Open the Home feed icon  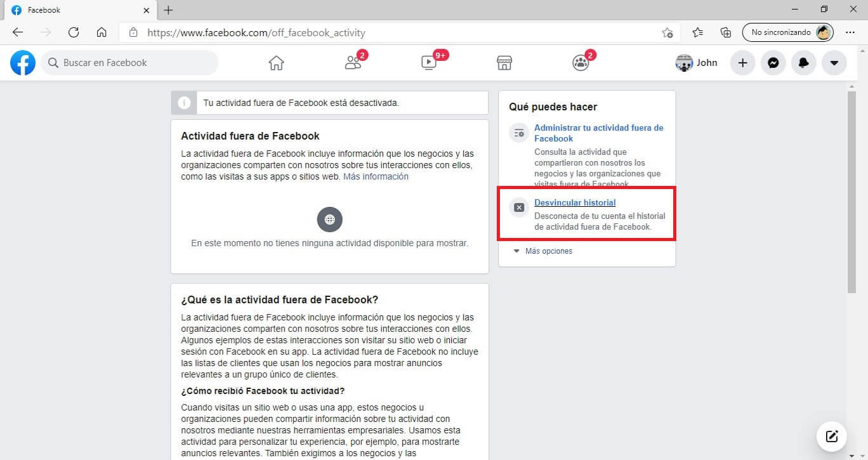click(x=276, y=63)
